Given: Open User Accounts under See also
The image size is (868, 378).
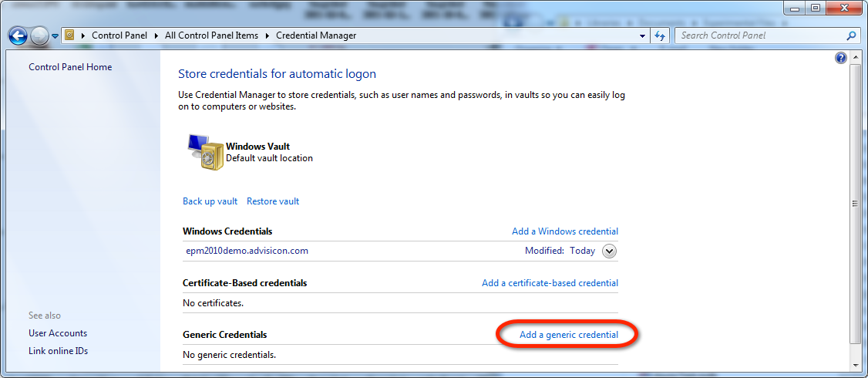Looking at the screenshot, I should pyautogui.click(x=58, y=333).
